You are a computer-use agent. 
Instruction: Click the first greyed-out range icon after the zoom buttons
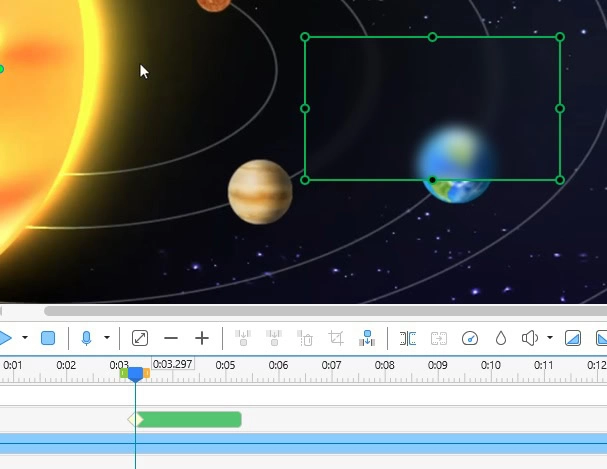pyautogui.click(x=243, y=338)
